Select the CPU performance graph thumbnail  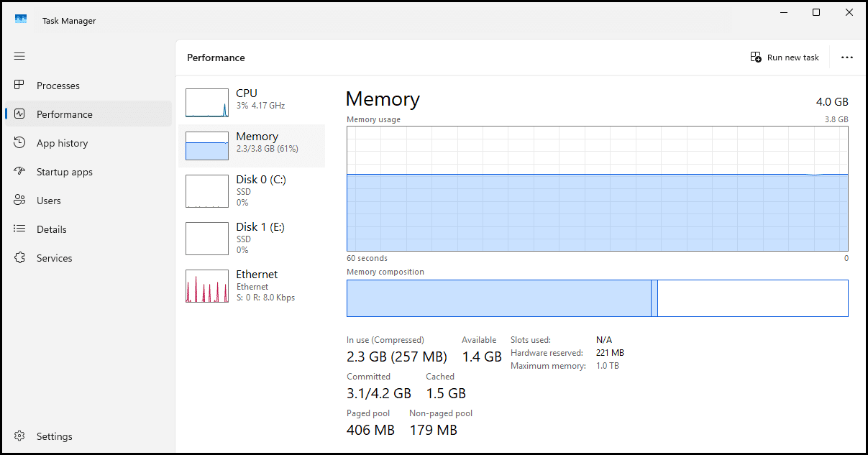click(x=207, y=103)
